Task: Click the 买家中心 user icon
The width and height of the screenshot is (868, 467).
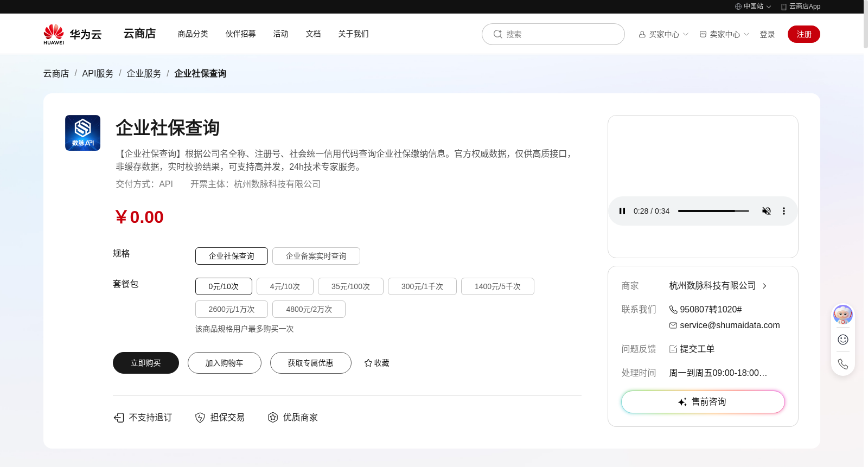Action: coord(642,34)
